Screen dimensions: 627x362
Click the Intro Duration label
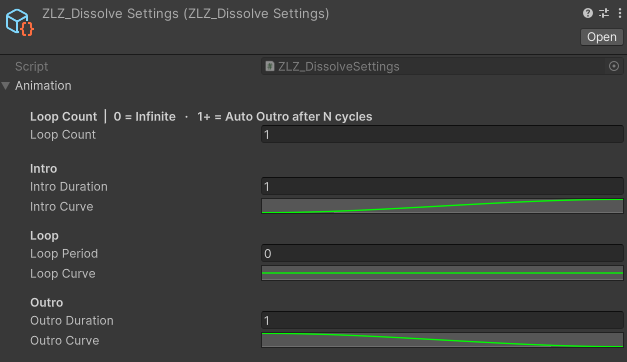(x=69, y=187)
